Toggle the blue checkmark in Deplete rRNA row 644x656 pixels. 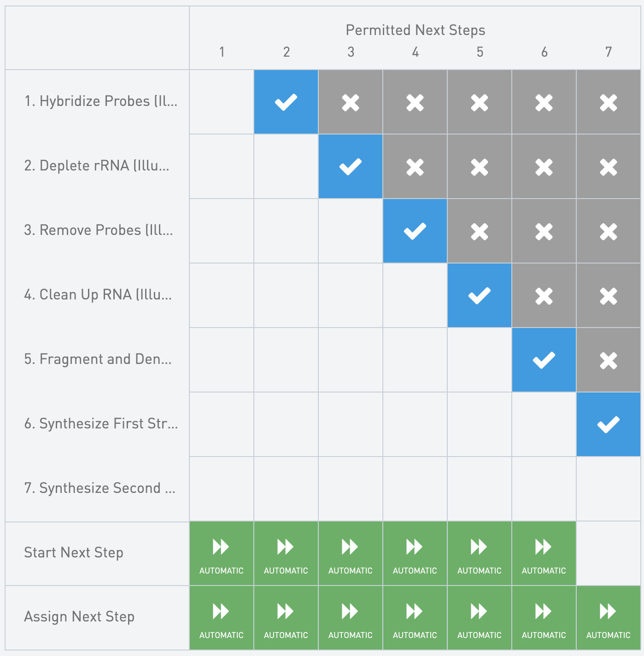click(351, 166)
